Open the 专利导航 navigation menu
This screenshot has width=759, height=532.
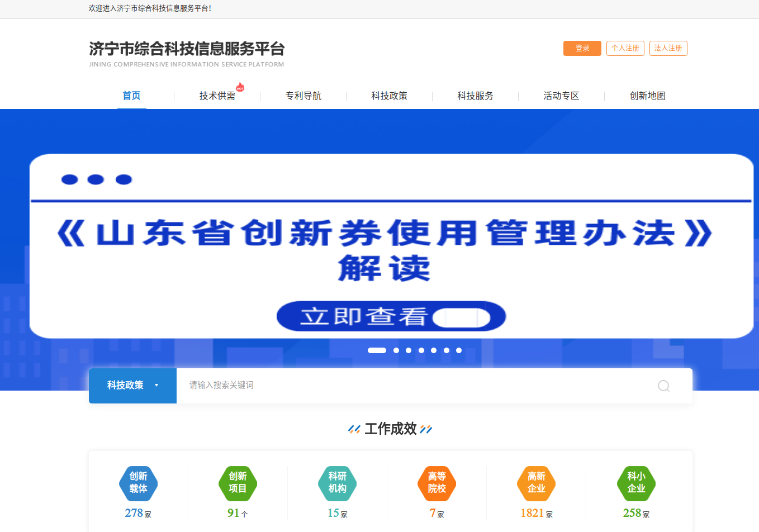pos(303,96)
